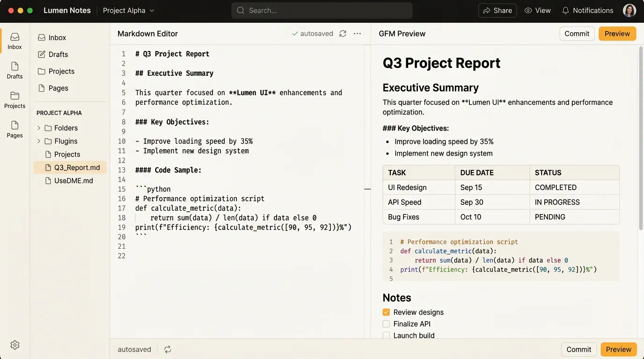Screen dimensions: 644x359
Task: Click the Bug Fixes table cell
Action: tap(419, 217)
